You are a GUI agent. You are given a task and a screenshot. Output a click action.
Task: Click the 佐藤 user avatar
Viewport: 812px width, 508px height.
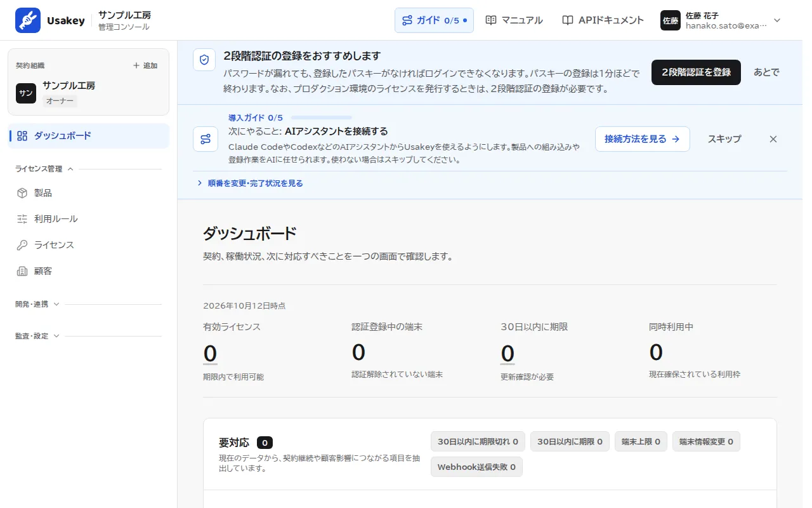pos(671,20)
